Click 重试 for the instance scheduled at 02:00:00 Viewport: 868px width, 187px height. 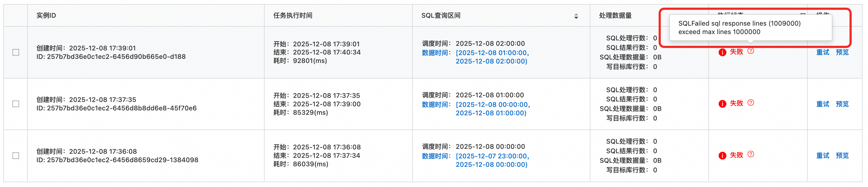[x=823, y=52]
